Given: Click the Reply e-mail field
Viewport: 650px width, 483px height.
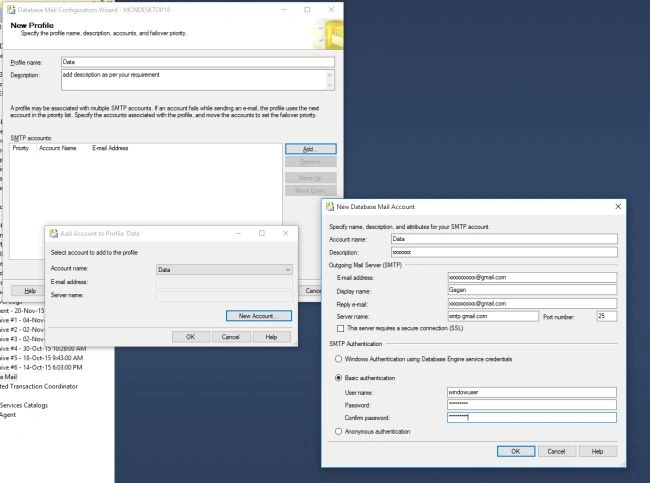Looking at the screenshot, I should (532, 303).
